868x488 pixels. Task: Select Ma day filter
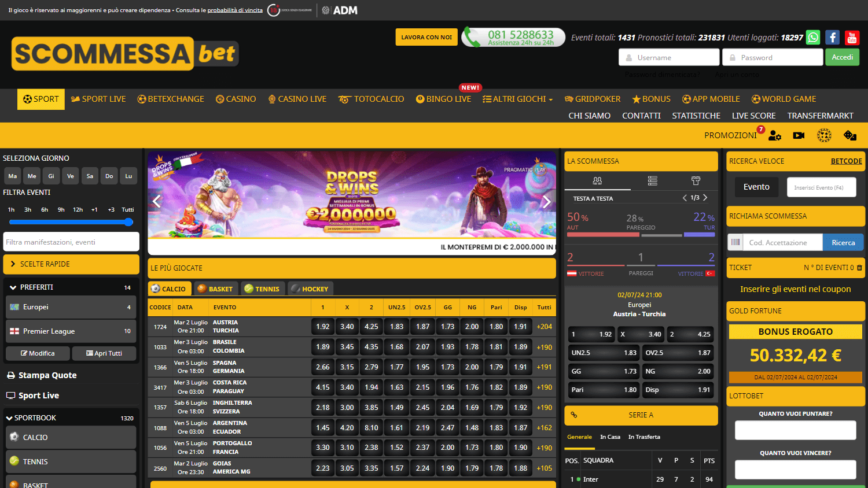coord(13,176)
